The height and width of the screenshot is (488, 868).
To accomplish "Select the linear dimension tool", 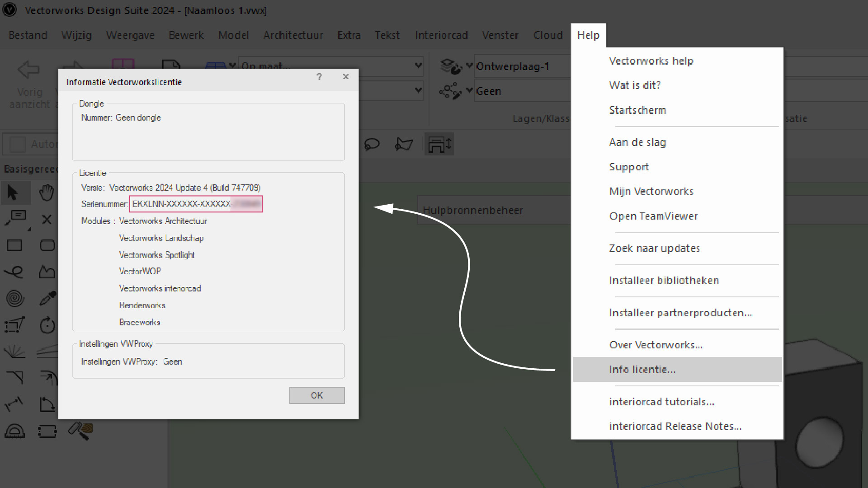I will [x=14, y=404].
